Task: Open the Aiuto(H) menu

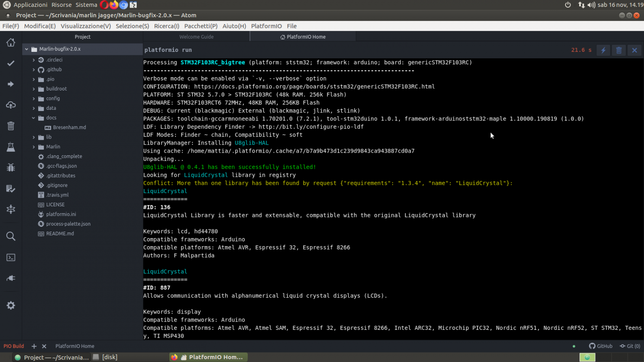Action: point(234,26)
